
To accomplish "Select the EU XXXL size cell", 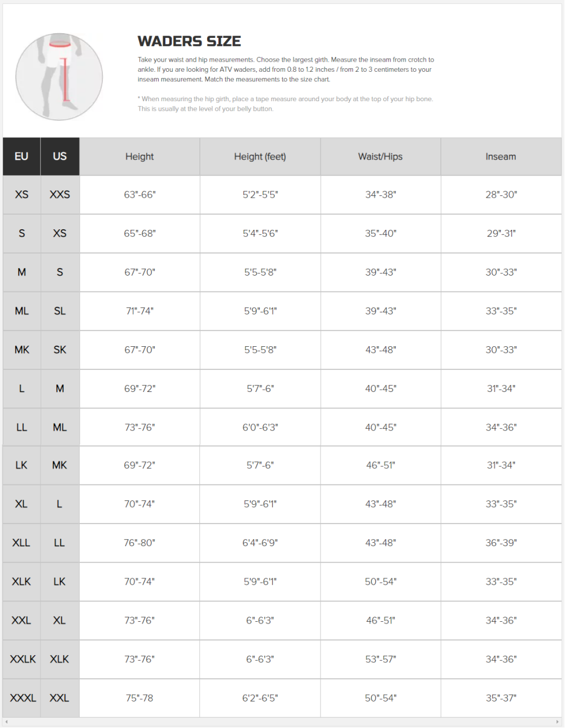I will tap(23, 698).
